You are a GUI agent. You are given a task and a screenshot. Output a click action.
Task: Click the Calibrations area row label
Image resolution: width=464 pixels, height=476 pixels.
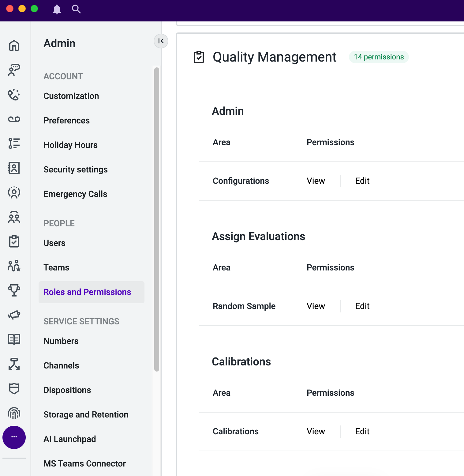coord(236,431)
